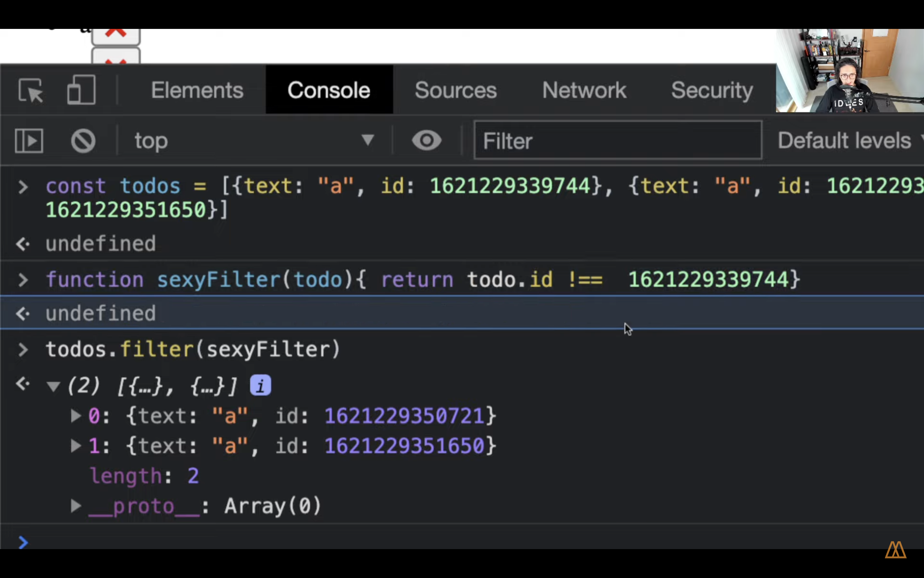Open the Network tab
Screen dimensions: 924x578
pos(584,90)
